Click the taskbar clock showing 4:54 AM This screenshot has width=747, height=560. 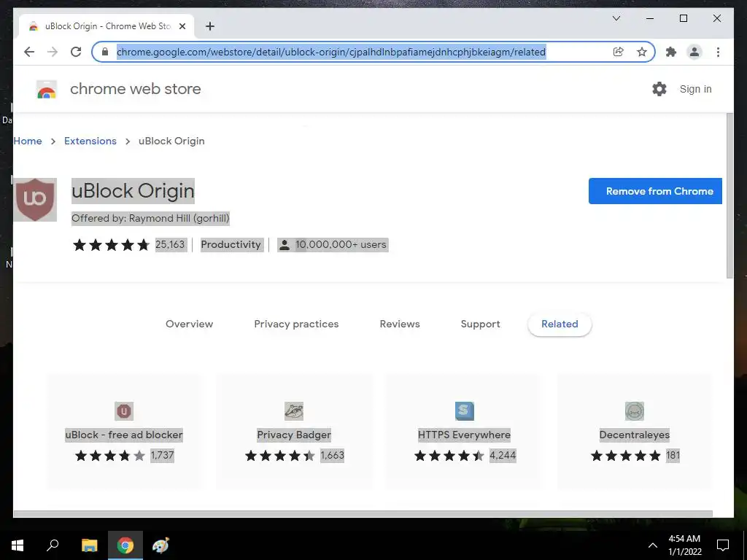pos(684,545)
